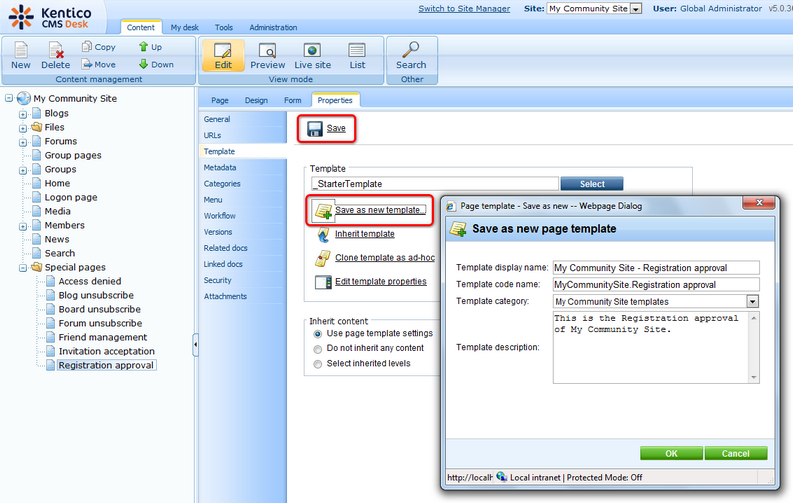This screenshot has height=503, width=793.
Task: Select Do not inherit any content option
Action: tap(318, 349)
